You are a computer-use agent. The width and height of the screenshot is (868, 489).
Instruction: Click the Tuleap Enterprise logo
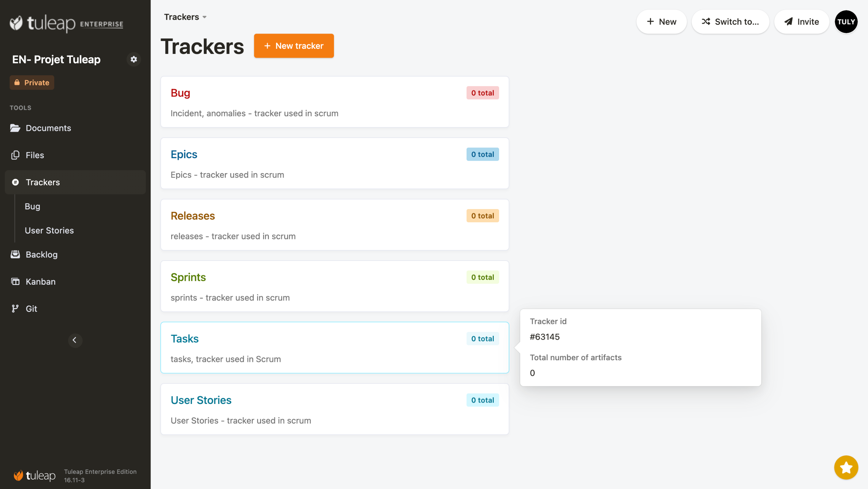(x=66, y=23)
